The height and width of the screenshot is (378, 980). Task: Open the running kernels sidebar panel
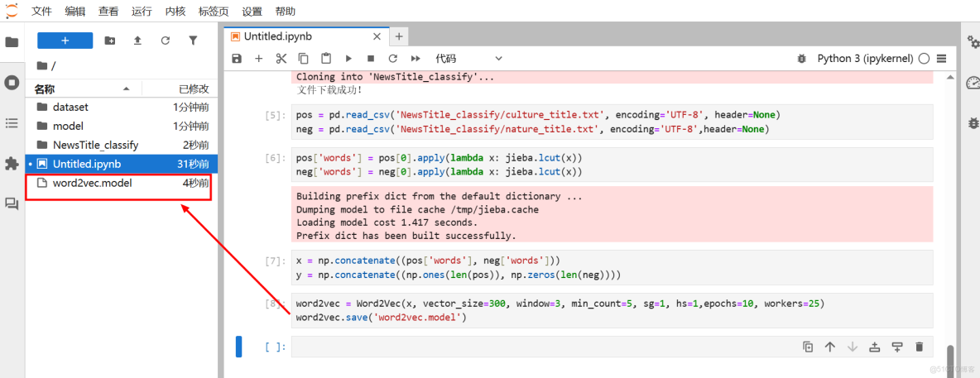(12, 83)
